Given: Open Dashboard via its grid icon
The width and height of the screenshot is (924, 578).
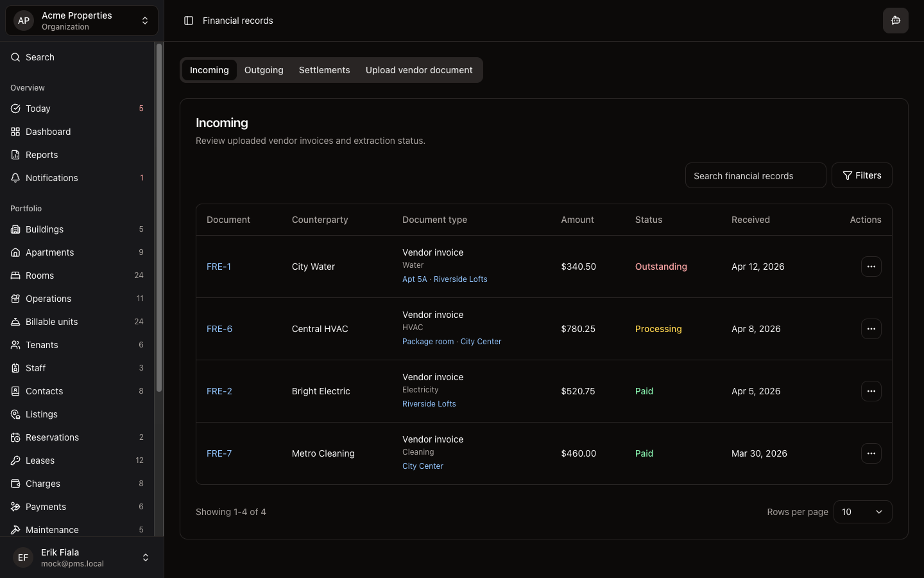Looking at the screenshot, I should pos(15,132).
